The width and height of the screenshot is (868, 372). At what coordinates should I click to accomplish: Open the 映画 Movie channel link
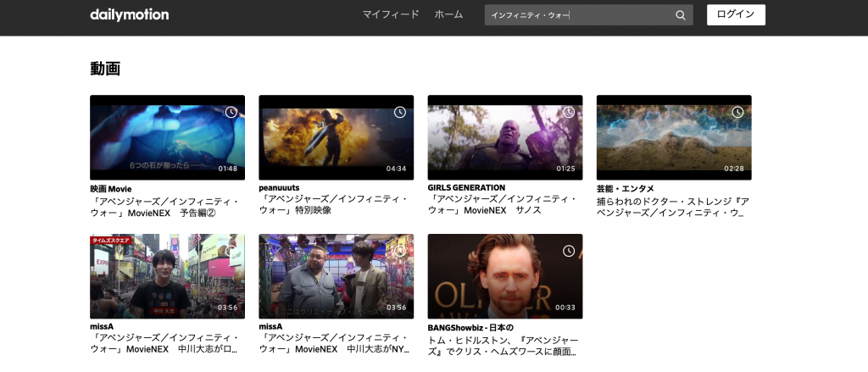tap(111, 188)
